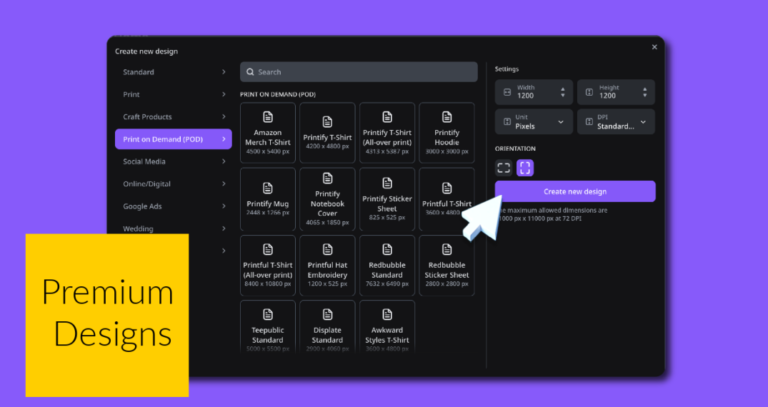
Task: Select Print on Demand (POD) category
Action: [173, 139]
